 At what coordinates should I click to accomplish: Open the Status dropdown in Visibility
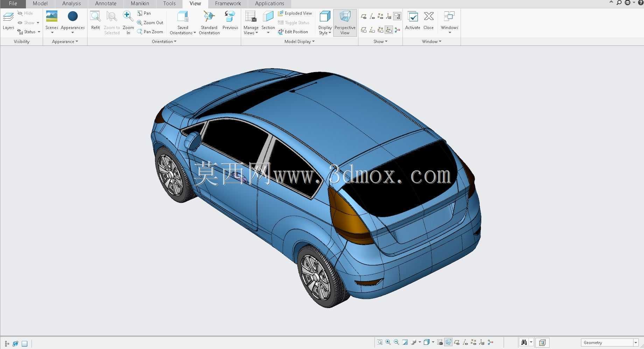point(29,31)
